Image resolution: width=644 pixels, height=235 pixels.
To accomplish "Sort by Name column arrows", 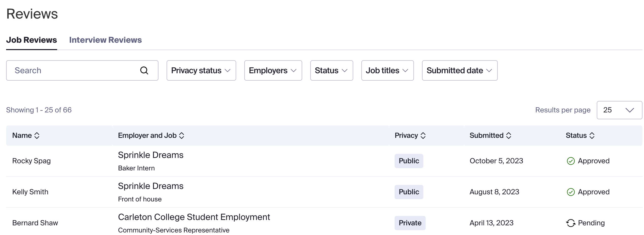I will click(x=37, y=136).
